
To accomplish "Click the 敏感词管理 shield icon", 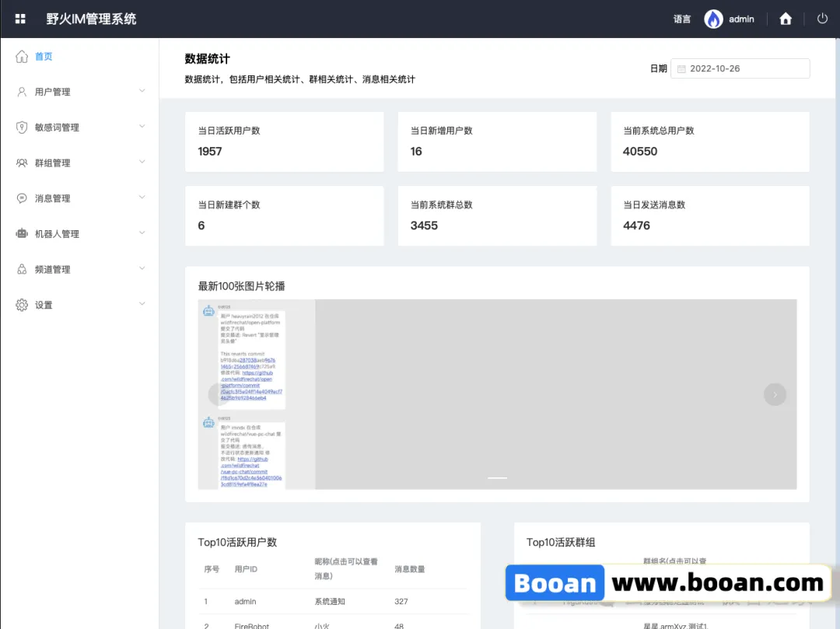I will pos(21,127).
